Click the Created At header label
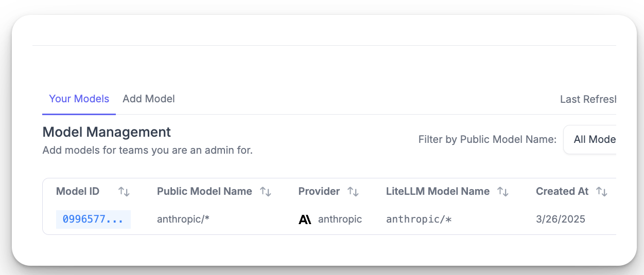 pos(562,192)
